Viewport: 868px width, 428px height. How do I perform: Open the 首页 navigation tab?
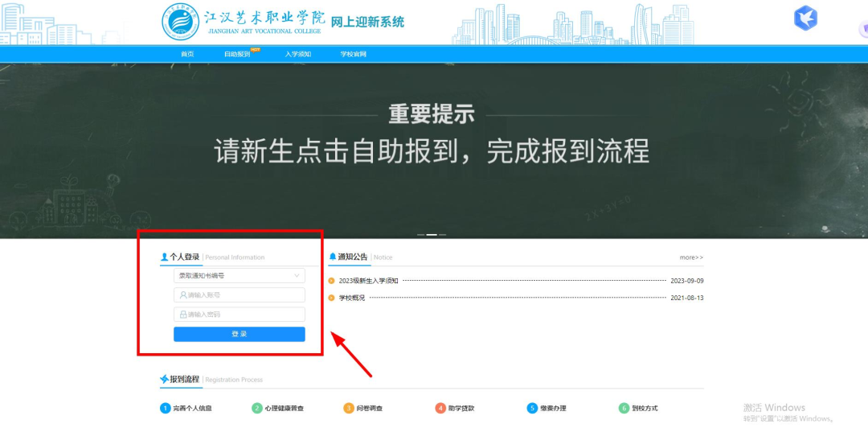pos(187,54)
